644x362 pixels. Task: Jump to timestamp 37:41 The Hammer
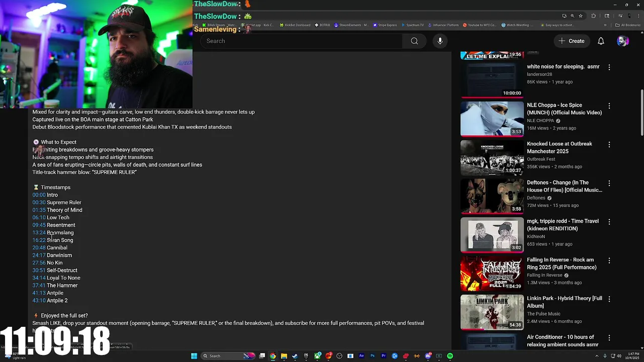pyautogui.click(x=39, y=285)
